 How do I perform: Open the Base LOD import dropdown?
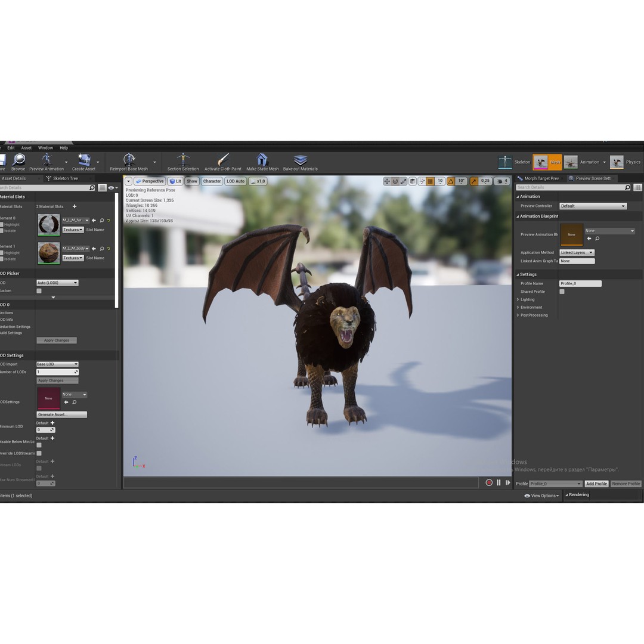point(57,364)
